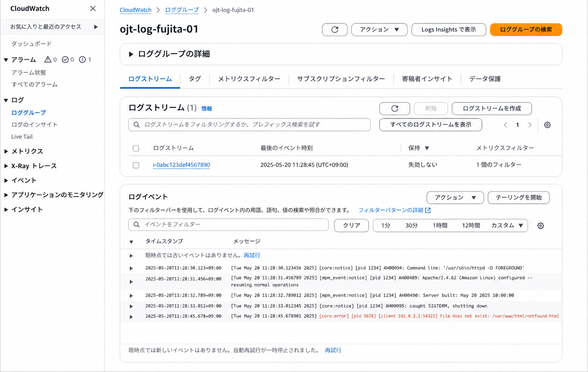
Task: Go to next log streams page
Action: [530, 125]
